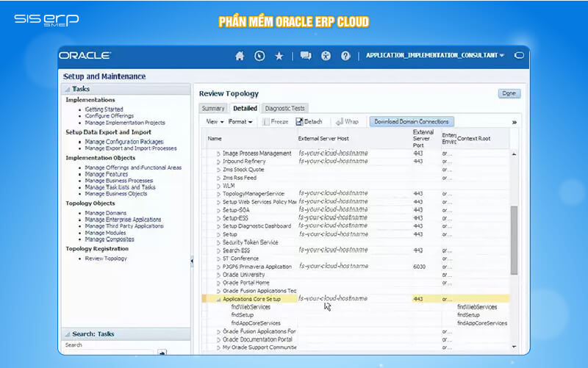Open the Recent Items clock icon

259,56
